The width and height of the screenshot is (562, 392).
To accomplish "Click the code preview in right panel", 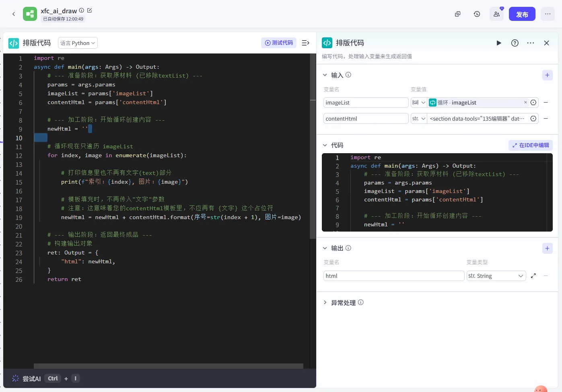I will coord(437,192).
